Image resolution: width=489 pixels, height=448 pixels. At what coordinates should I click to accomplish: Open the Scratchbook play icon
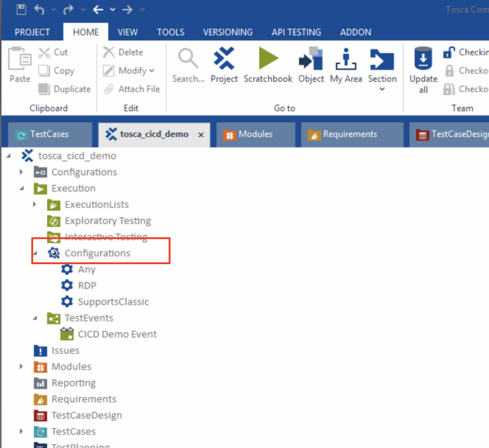268,58
